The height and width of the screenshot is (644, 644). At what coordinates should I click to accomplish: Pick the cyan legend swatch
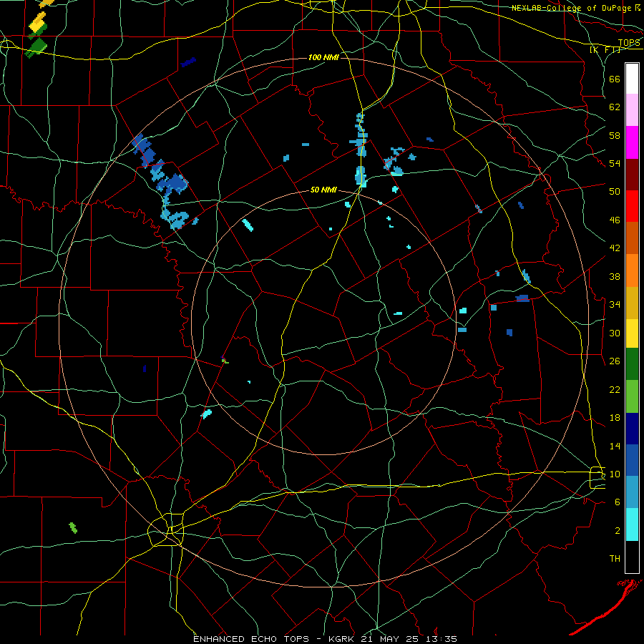pyautogui.click(x=632, y=525)
